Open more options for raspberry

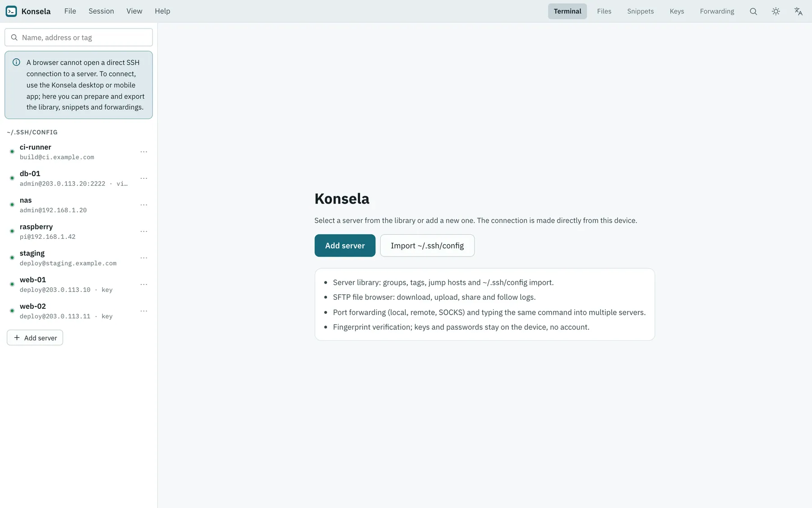pos(144,231)
